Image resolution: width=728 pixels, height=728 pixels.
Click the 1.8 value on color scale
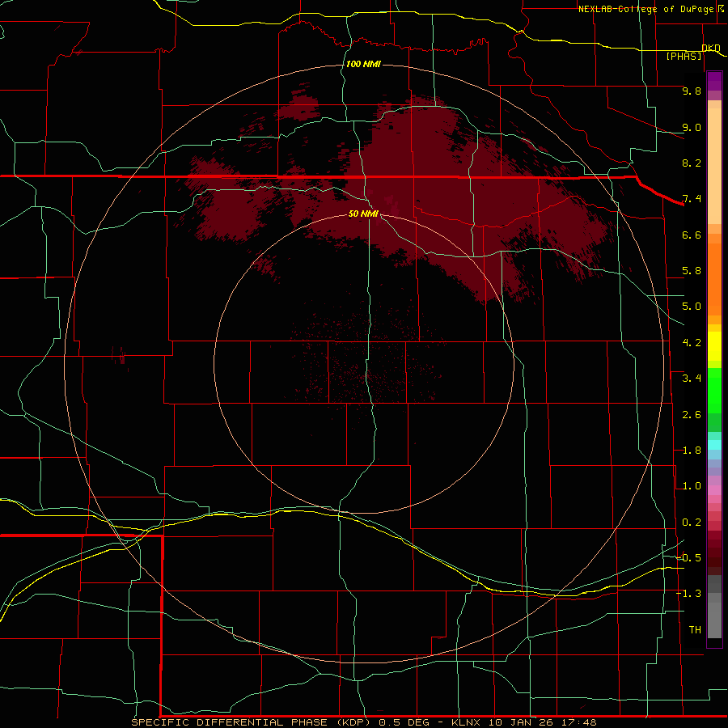tap(692, 451)
